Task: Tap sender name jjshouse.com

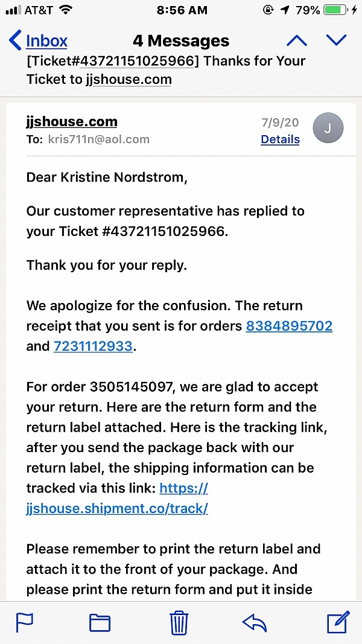Action: pyautogui.click(x=72, y=121)
